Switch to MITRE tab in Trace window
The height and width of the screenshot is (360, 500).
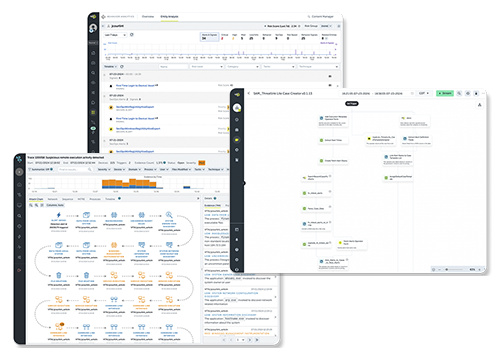(81, 199)
